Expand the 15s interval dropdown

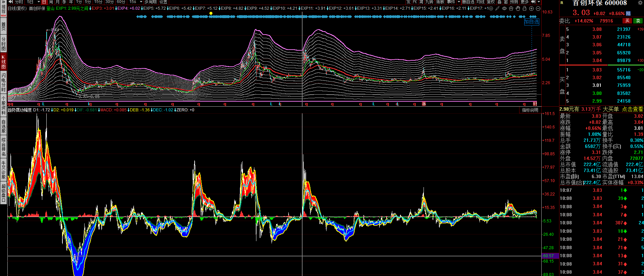click(x=141, y=2)
